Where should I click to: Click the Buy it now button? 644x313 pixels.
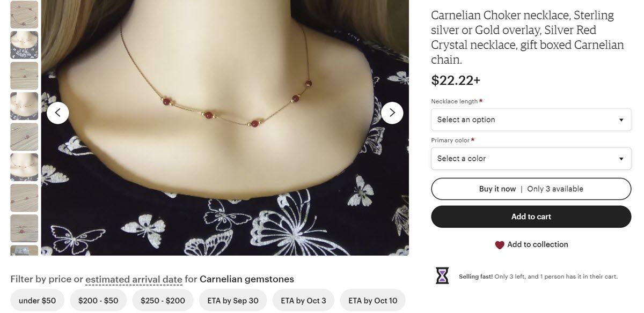click(x=531, y=189)
